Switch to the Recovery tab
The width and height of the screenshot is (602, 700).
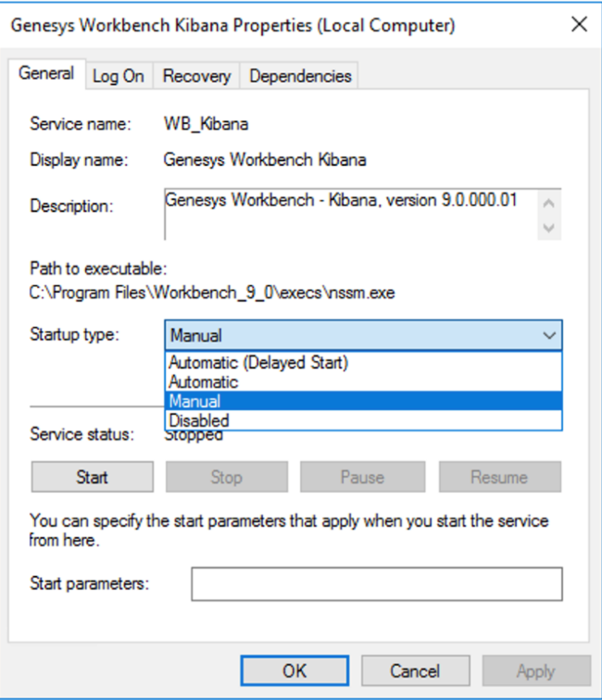tap(196, 76)
